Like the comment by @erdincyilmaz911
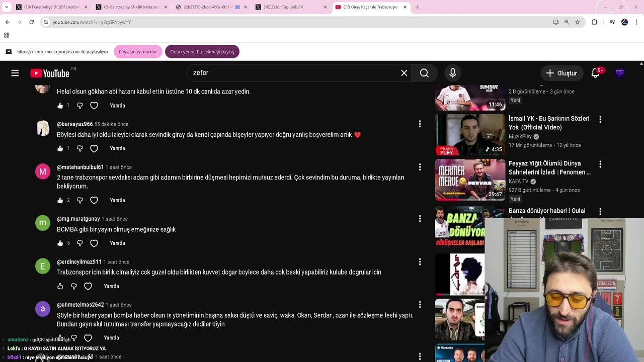The width and height of the screenshot is (644, 362). pos(60,286)
